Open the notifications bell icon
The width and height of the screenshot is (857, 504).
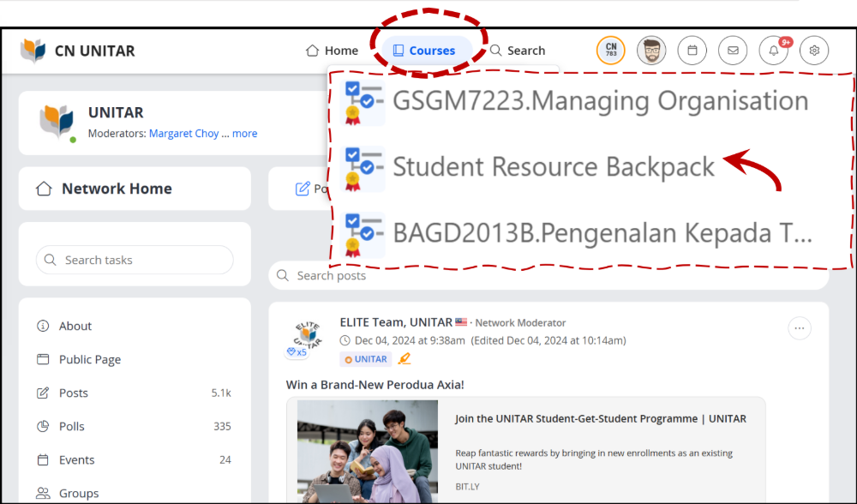(x=773, y=51)
